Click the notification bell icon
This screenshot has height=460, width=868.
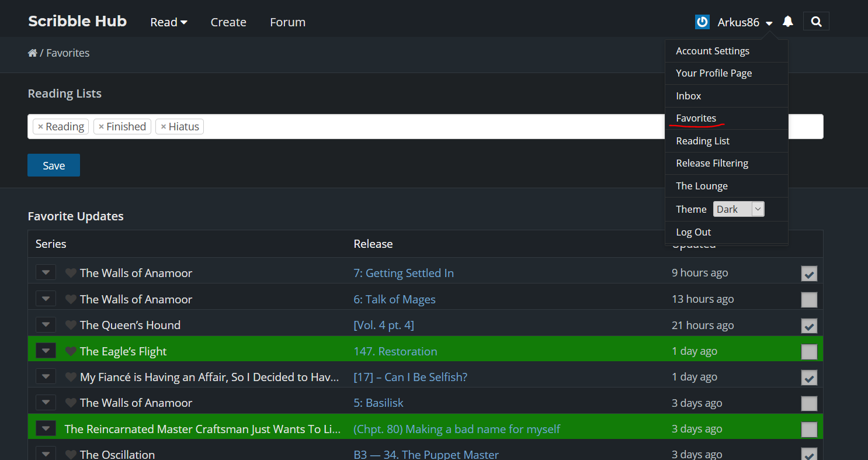[x=788, y=22]
